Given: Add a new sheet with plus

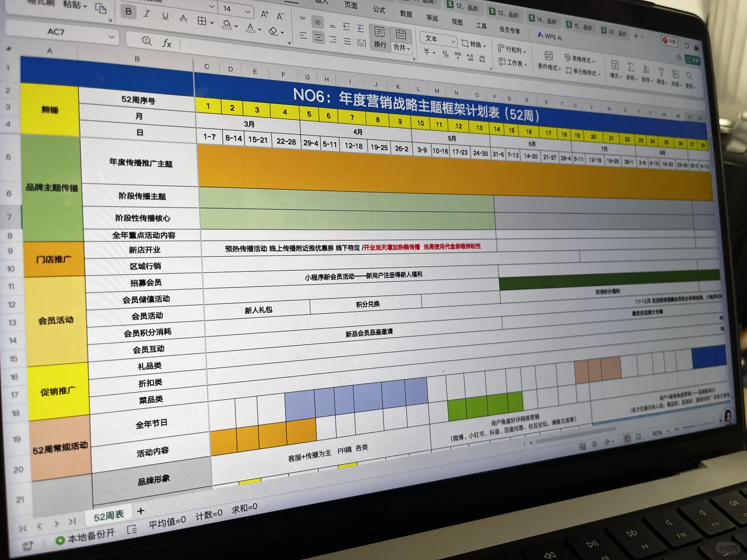Looking at the screenshot, I should pos(141,511).
